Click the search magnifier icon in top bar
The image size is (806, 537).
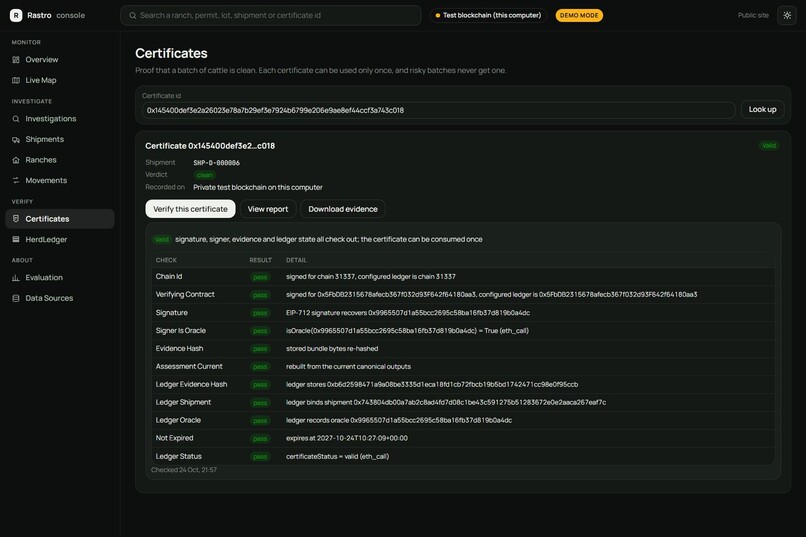point(133,15)
